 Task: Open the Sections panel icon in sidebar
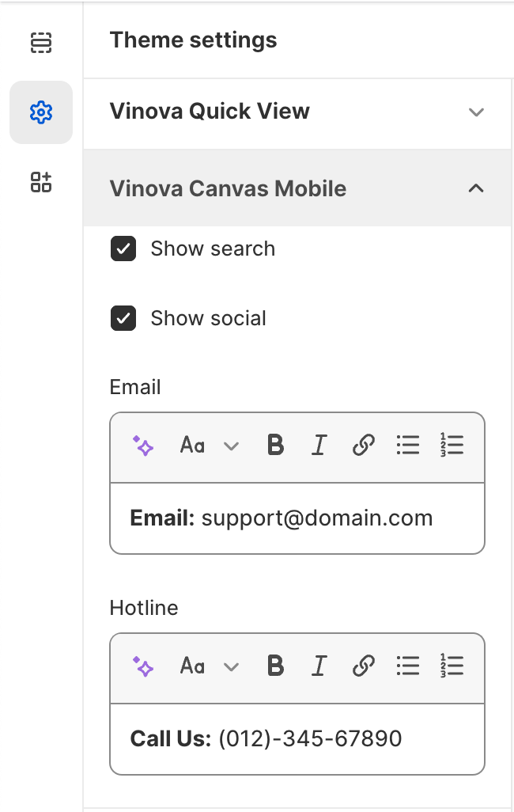(x=40, y=43)
